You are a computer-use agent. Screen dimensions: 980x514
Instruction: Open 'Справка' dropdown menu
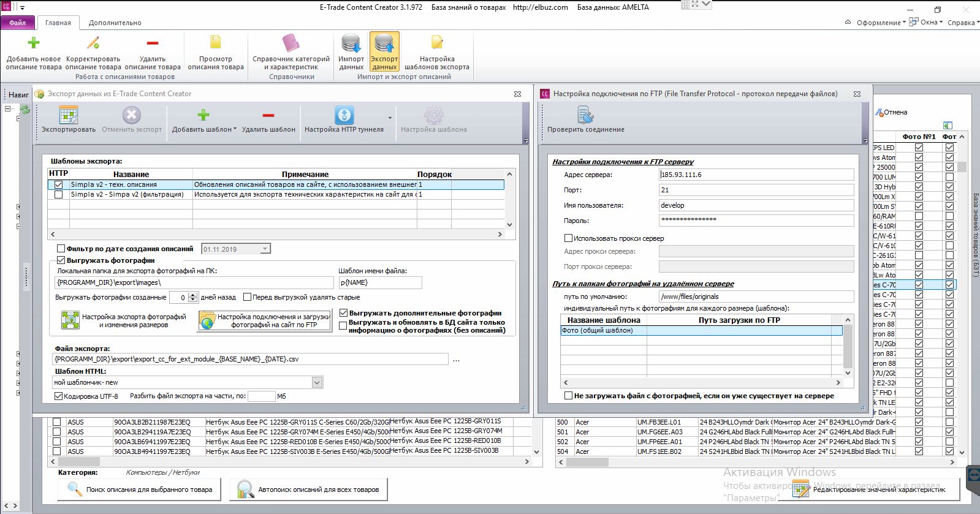[x=963, y=23]
